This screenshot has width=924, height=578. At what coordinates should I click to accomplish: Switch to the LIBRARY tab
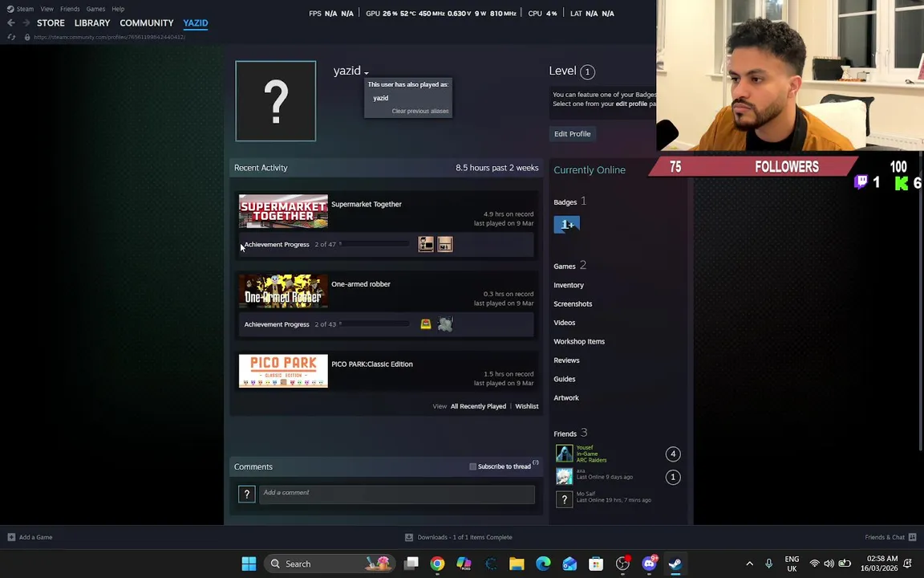[x=92, y=23]
